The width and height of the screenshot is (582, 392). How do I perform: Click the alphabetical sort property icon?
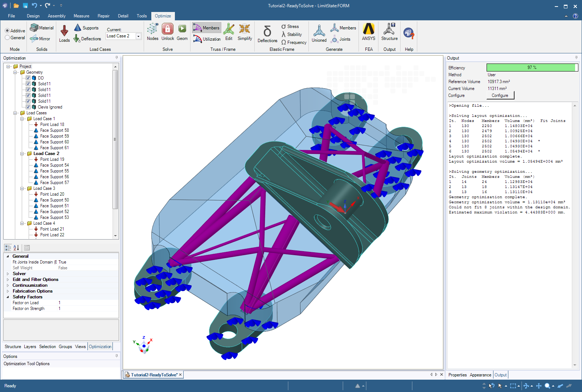(16, 248)
